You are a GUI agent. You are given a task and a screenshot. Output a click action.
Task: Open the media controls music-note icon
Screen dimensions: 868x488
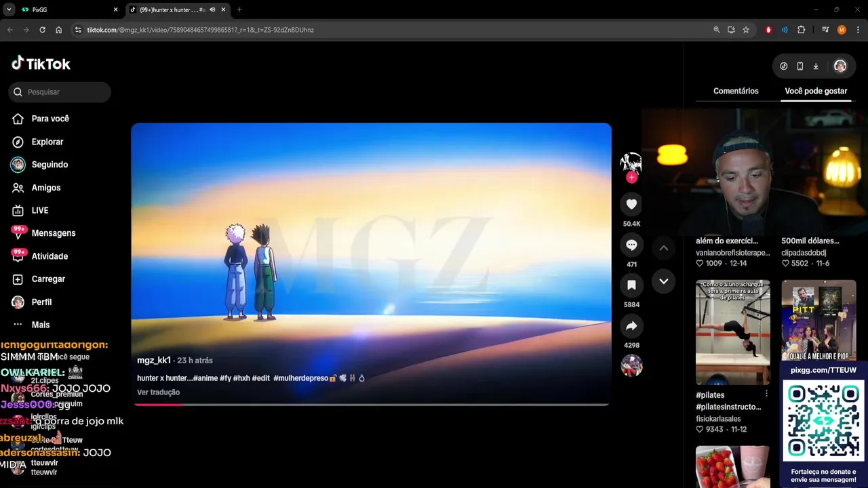coord(825,30)
